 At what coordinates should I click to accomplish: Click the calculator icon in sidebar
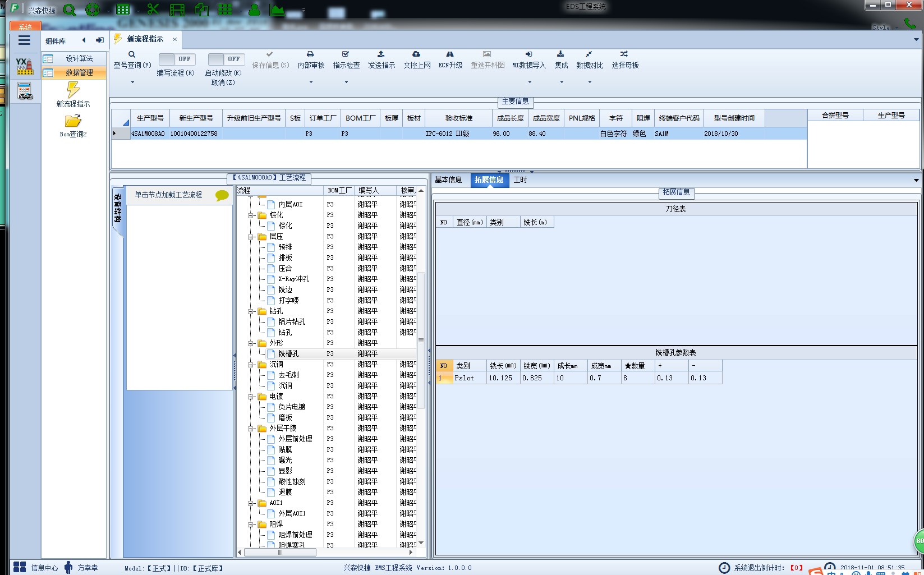pos(25,91)
